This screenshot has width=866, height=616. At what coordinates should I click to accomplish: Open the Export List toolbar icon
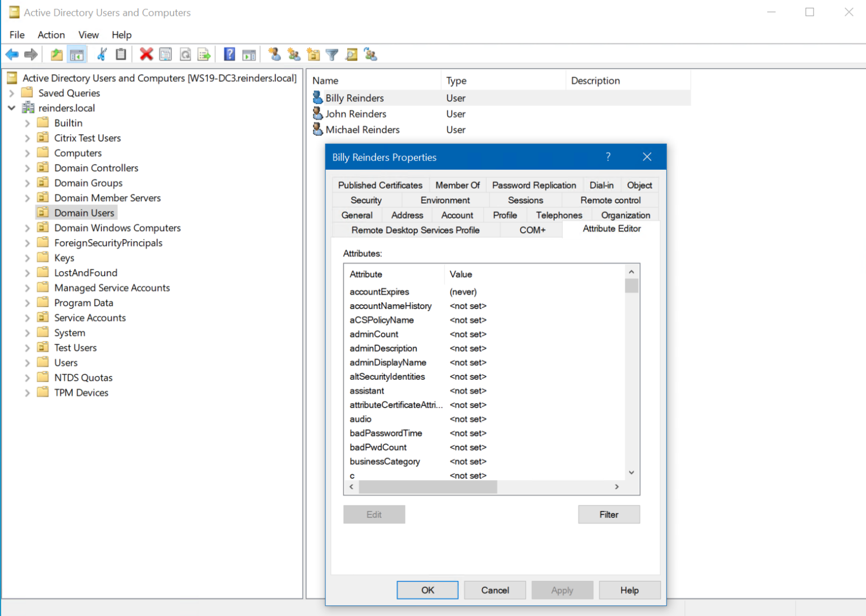coord(204,54)
